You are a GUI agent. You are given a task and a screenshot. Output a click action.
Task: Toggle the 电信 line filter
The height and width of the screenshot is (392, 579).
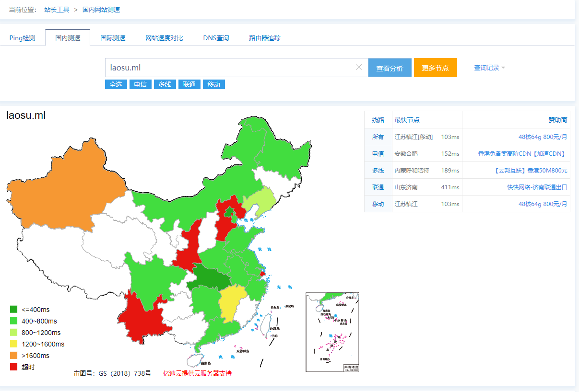click(x=141, y=84)
